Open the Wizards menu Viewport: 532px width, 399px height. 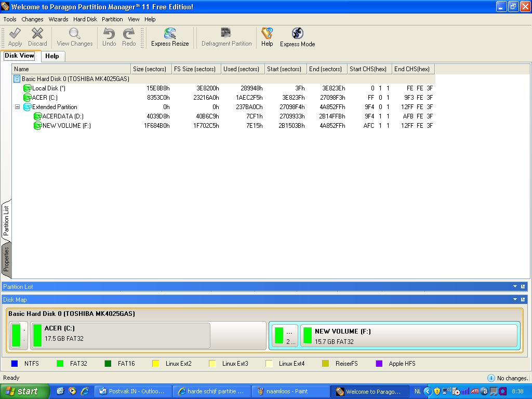click(x=58, y=19)
